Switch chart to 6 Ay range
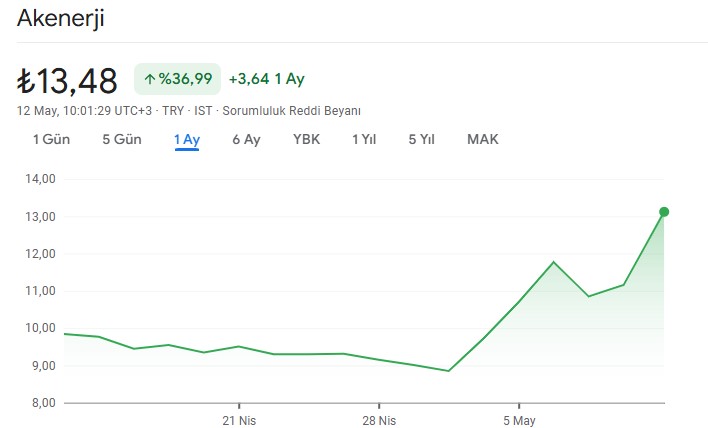The width and height of the screenshot is (708, 428). point(247,140)
